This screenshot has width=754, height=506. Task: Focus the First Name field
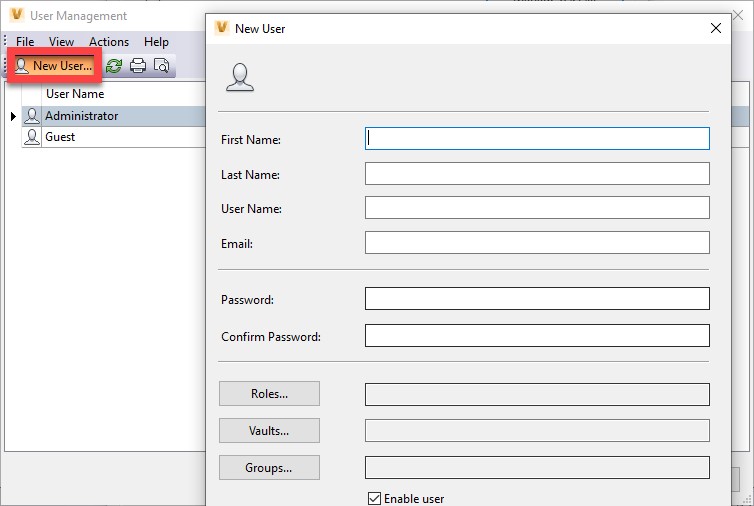tap(537, 139)
